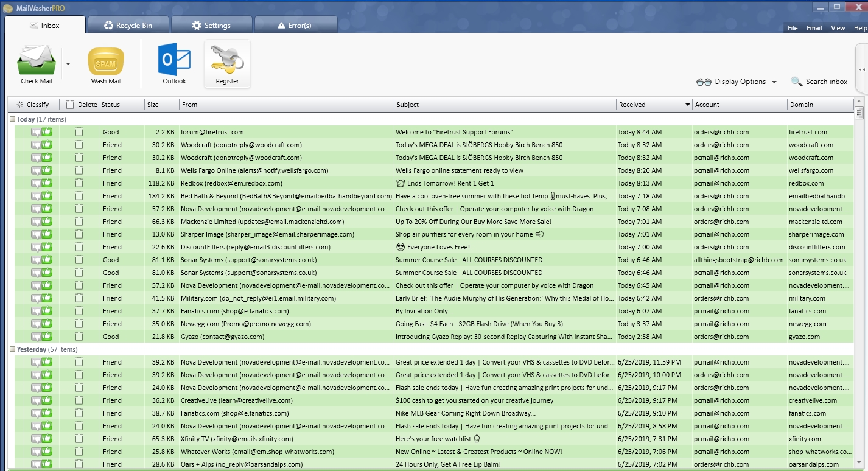The height and width of the screenshot is (471, 868).
Task: Open the View menu
Action: click(838, 28)
